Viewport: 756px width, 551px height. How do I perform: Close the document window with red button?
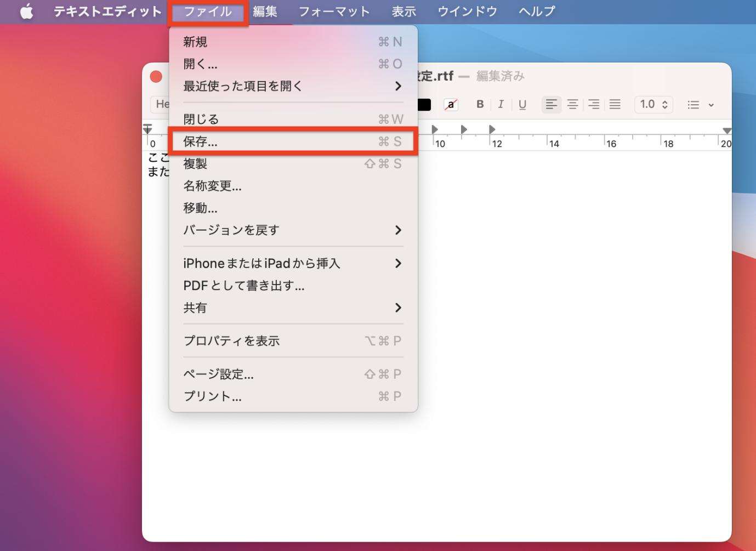[156, 76]
